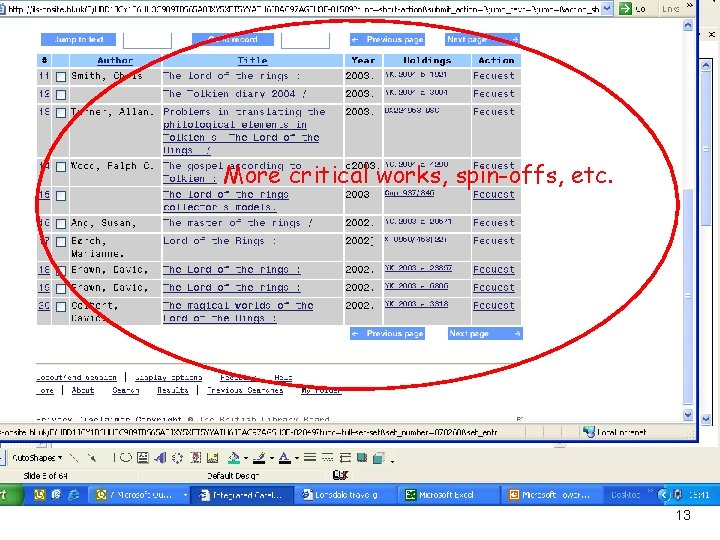Click the Jump to text input field
720x540 pixels.
tap(147, 40)
